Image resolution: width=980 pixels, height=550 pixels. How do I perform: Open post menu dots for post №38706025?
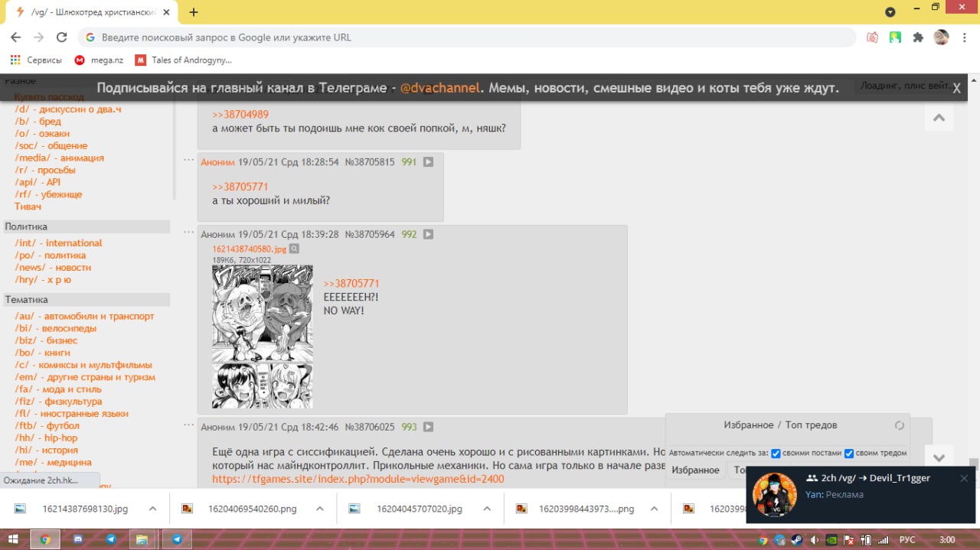click(189, 425)
